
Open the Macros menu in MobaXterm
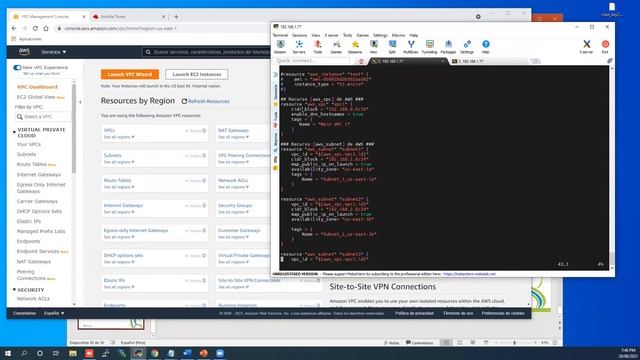pyautogui.click(x=398, y=35)
